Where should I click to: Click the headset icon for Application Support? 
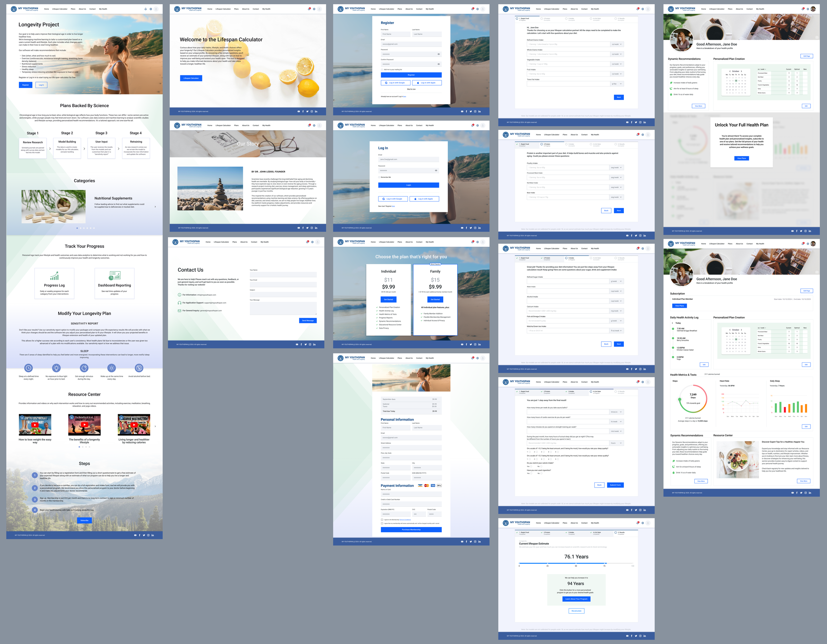[x=180, y=303]
